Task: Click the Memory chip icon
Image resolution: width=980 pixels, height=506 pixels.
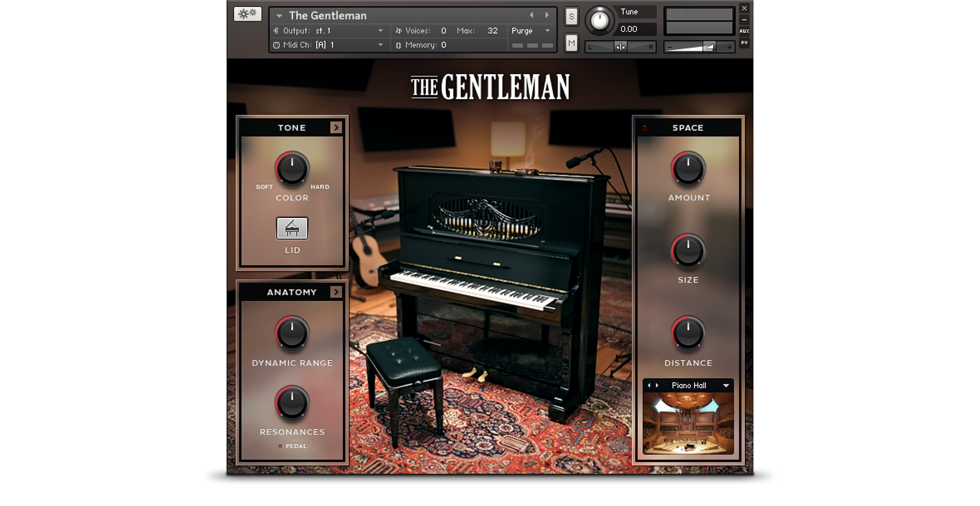Action: pos(398,45)
